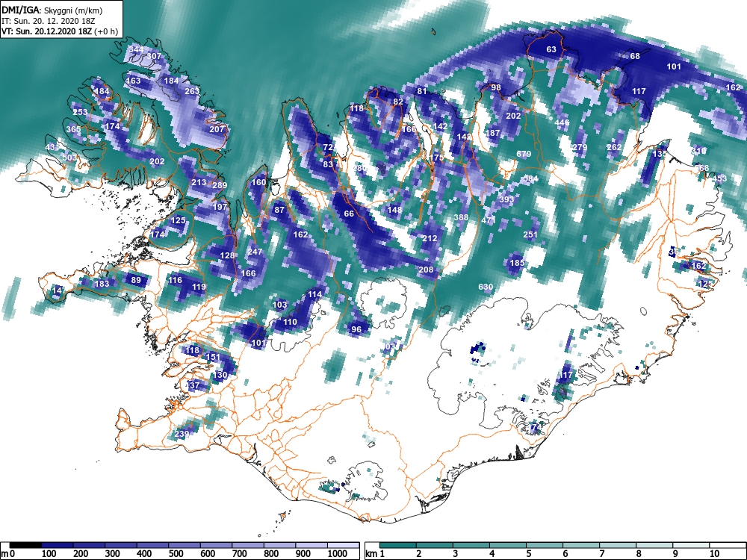Click the black 0–100 m legend swatch

tap(25, 545)
